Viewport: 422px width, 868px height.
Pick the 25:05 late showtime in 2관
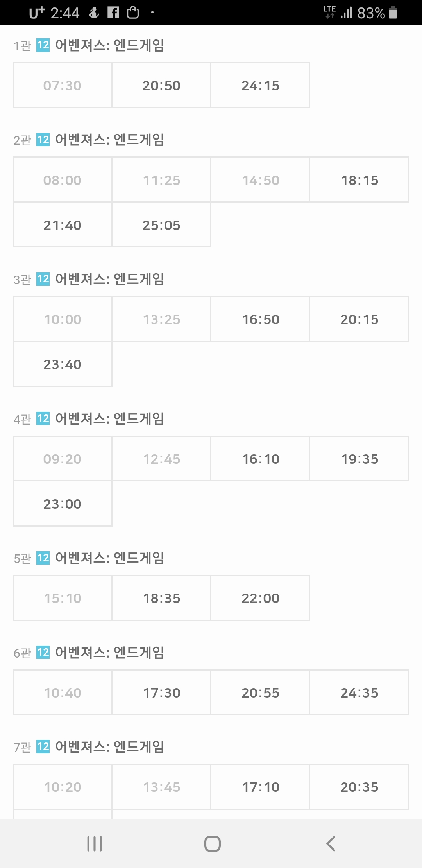[161, 225]
